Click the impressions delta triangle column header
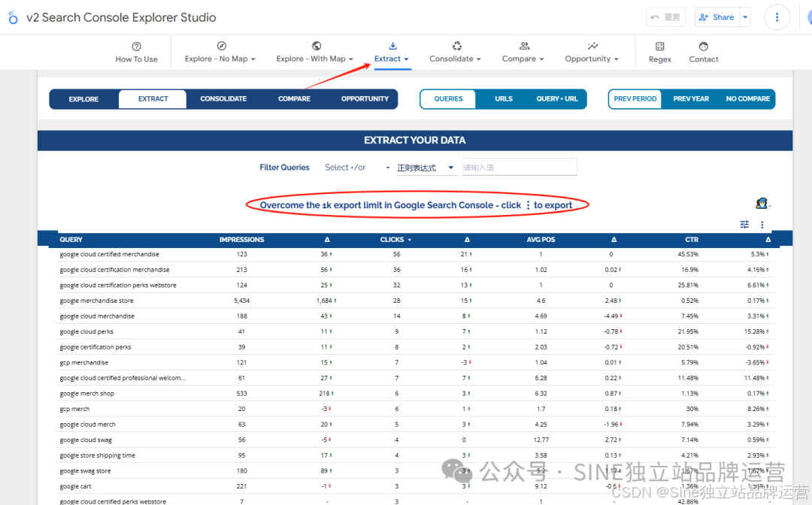The height and width of the screenshot is (505, 812). [x=327, y=240]
